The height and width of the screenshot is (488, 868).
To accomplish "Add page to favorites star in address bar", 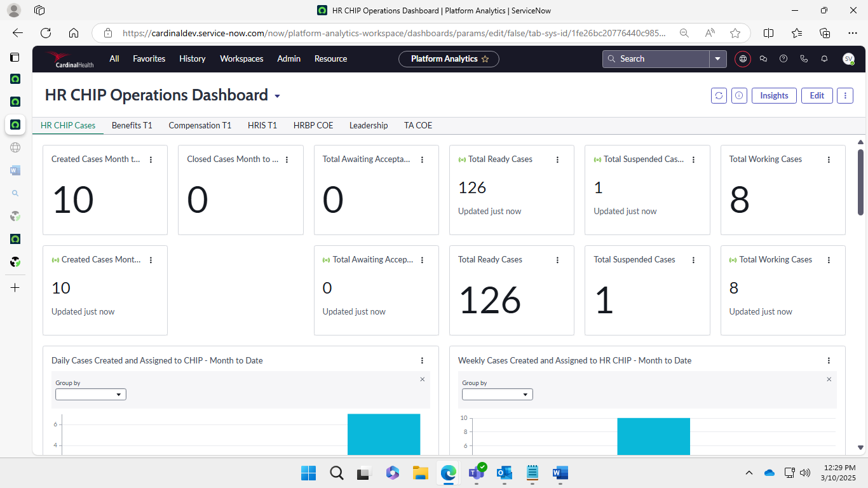I will click(x=735, y=33).
